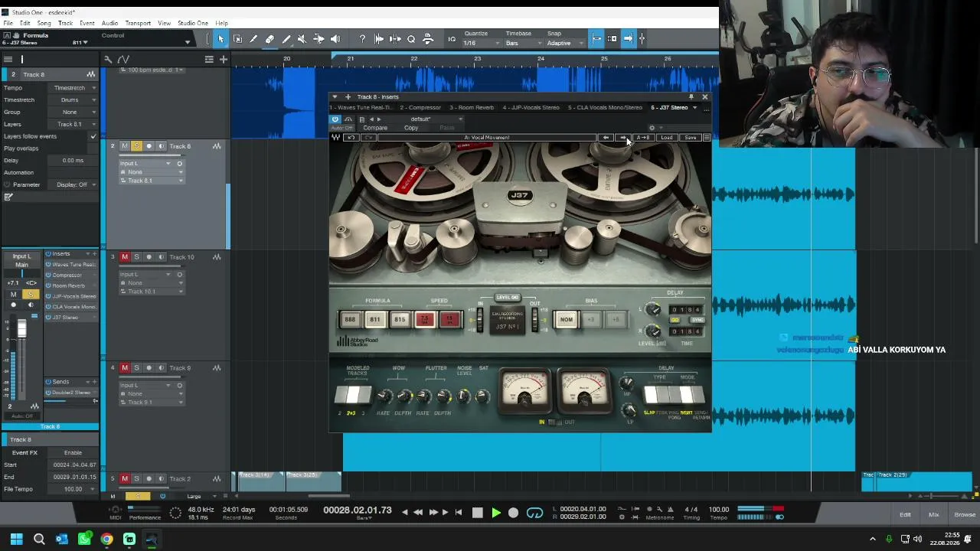Screen dimensions: 980x551
Task: Mute Track 2 in the track list
Action: (x=125, y=479)
